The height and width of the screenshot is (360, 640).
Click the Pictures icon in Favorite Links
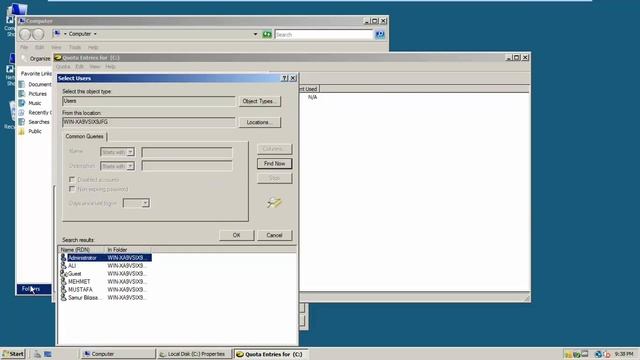[x=22, y=93]
